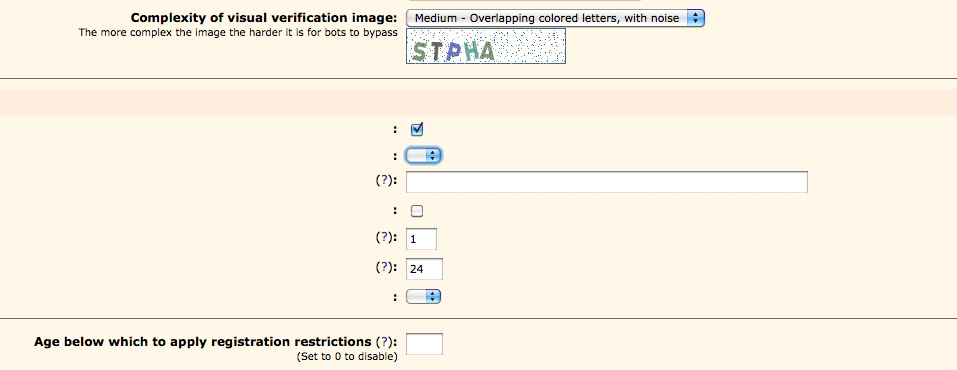This screenshot has width=957, height=370.
Task: Open the (?) help beside the wide text field
Action: (383, 181)
